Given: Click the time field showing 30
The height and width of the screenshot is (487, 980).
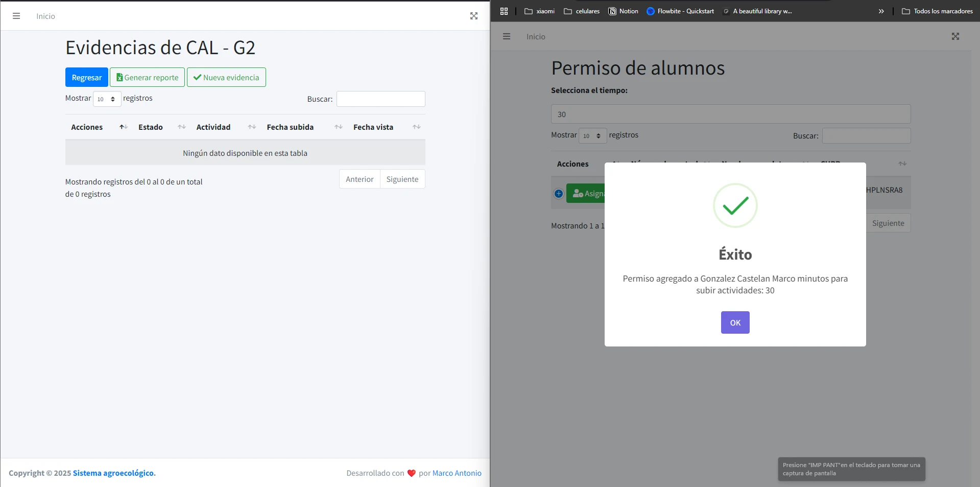Looking at the screenshot, I should click(x=731, y=114).
